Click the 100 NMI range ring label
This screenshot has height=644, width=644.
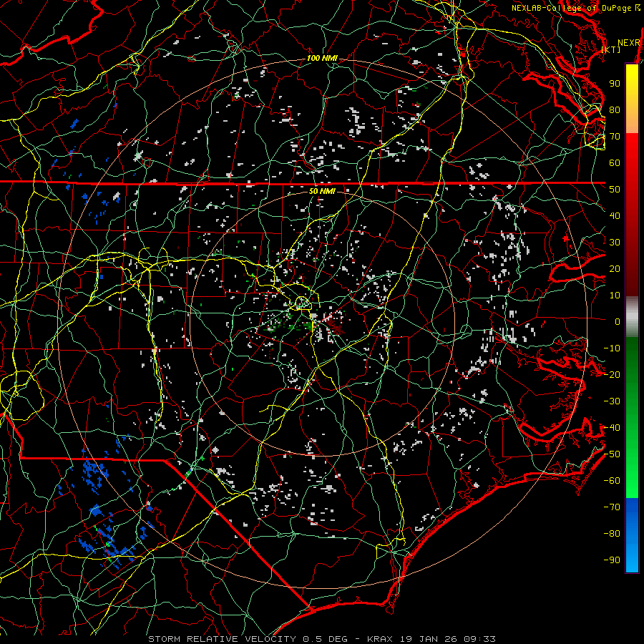pyautogui.click(x=322, y=59)
